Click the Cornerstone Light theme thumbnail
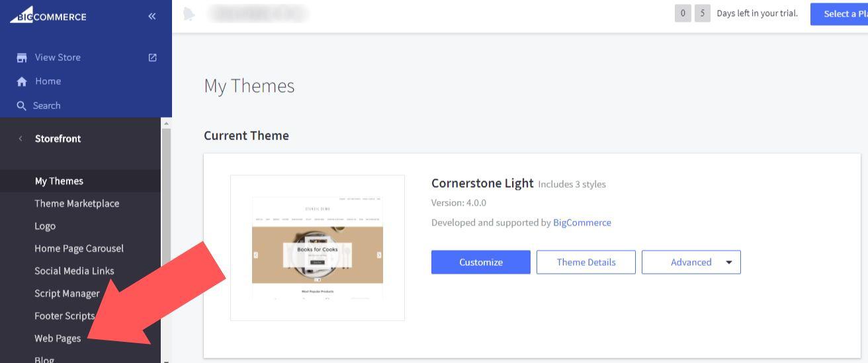Image resolution: width=868 pixels, height=363 pixels. pyautogui.click(x=318, y=248)
